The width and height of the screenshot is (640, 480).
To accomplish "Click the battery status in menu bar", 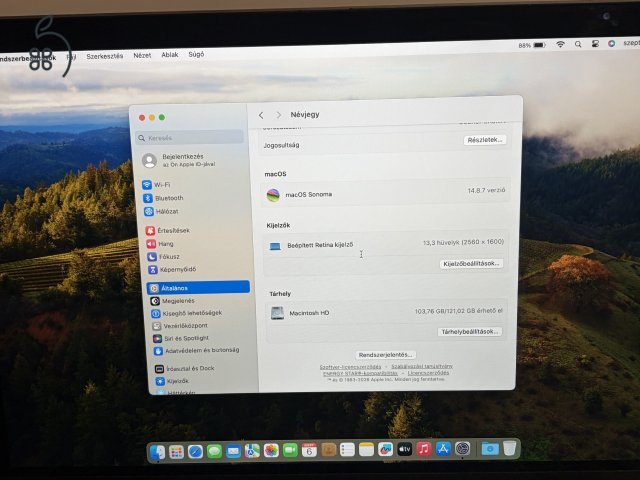I will tap(532, 45).
